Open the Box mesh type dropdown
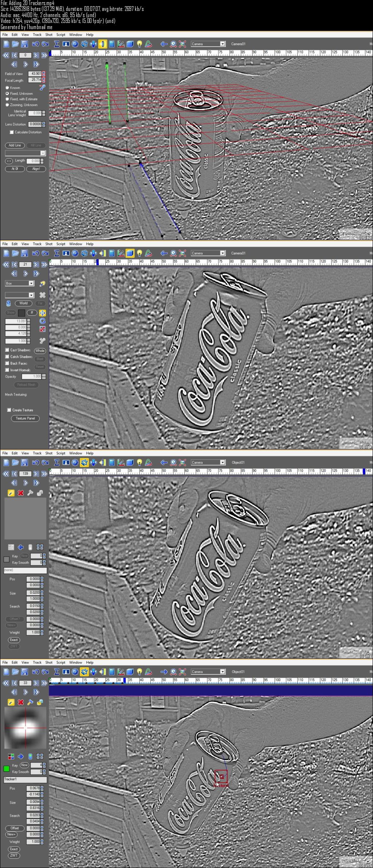 pos(19,283)
